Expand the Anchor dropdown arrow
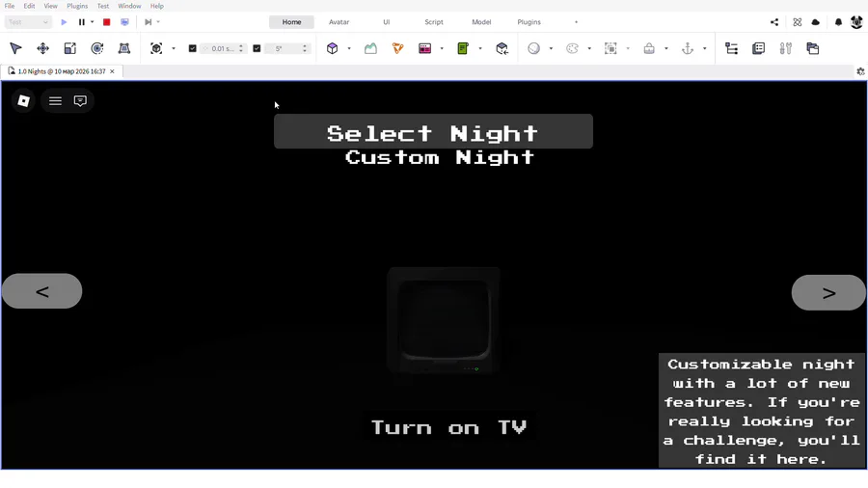 coord(704,48)
